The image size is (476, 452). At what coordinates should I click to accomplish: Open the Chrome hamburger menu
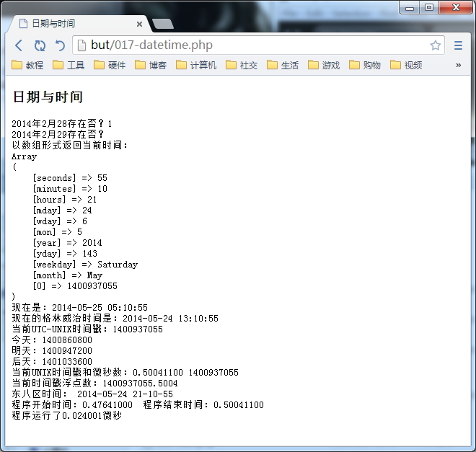(458, 45)
